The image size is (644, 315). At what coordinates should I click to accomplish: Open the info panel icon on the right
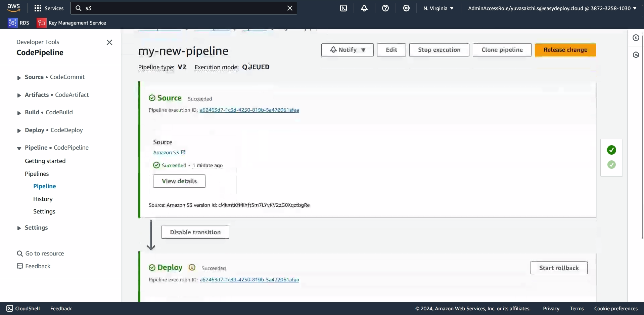tap(636, 38)
